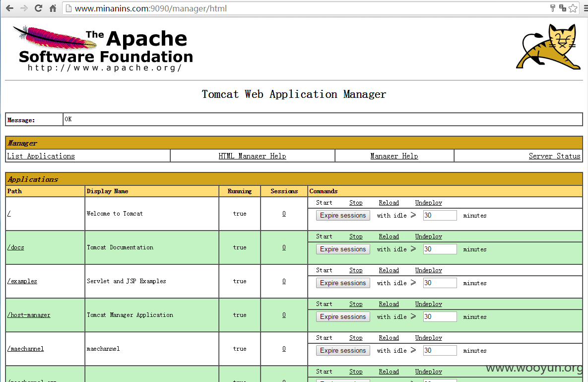Reload the /examples application
The image size is (588, 382).
click(389, 270)
